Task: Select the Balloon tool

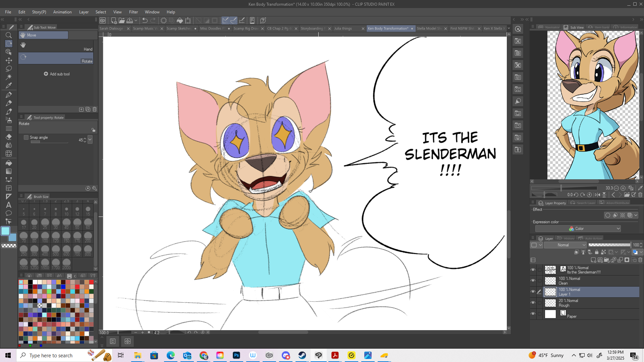Action: click(x=9, y=213)
